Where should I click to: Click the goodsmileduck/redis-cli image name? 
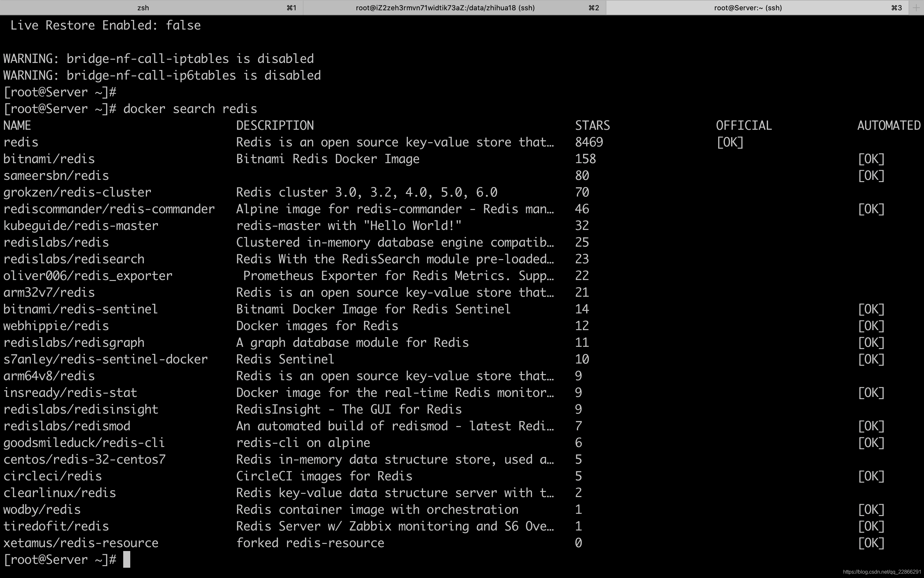click(84, 443)
